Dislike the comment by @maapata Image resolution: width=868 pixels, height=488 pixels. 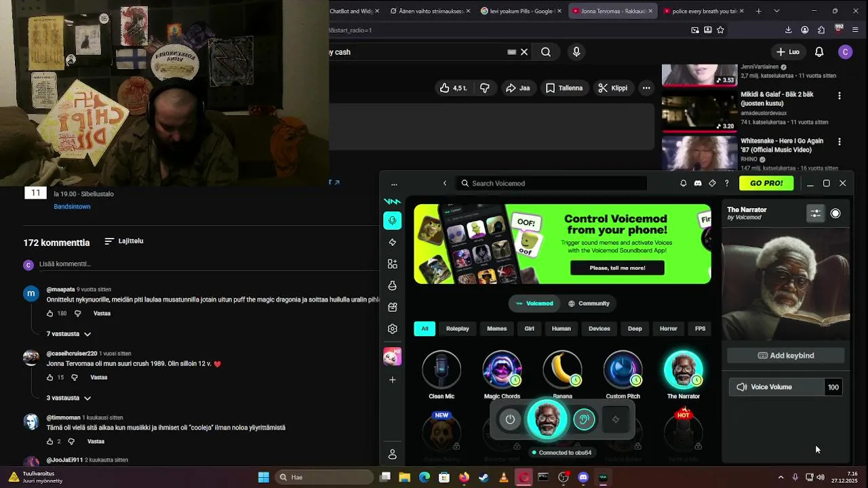(77, 313)
